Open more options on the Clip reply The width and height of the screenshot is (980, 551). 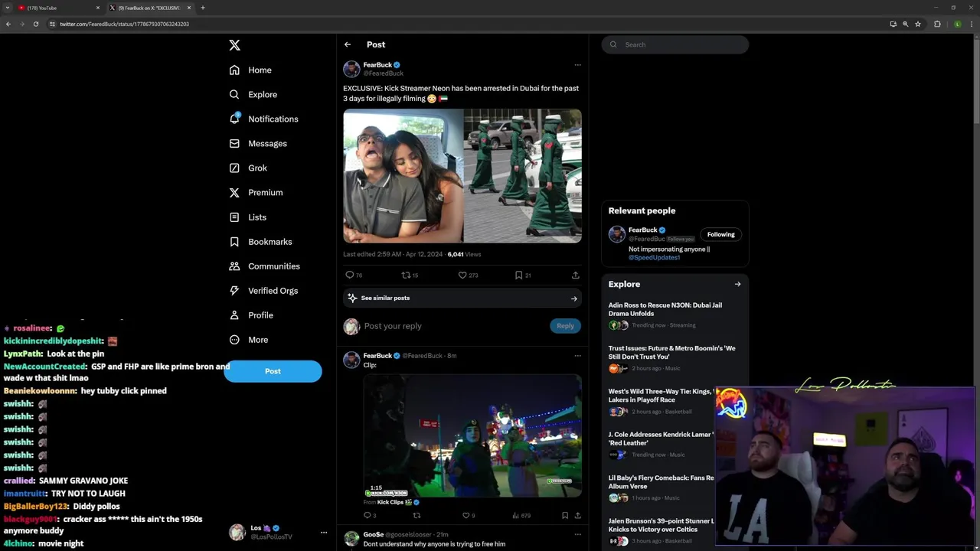tap(577, 356)
